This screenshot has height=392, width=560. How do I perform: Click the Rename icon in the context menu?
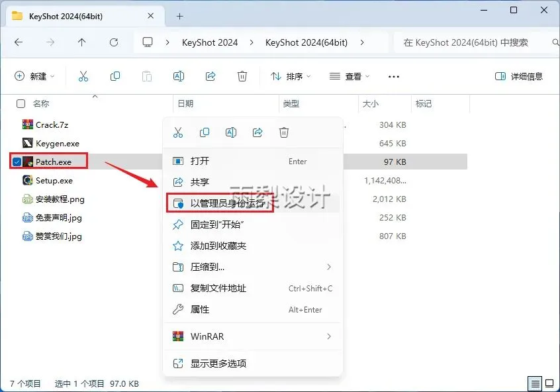[231, 132]
